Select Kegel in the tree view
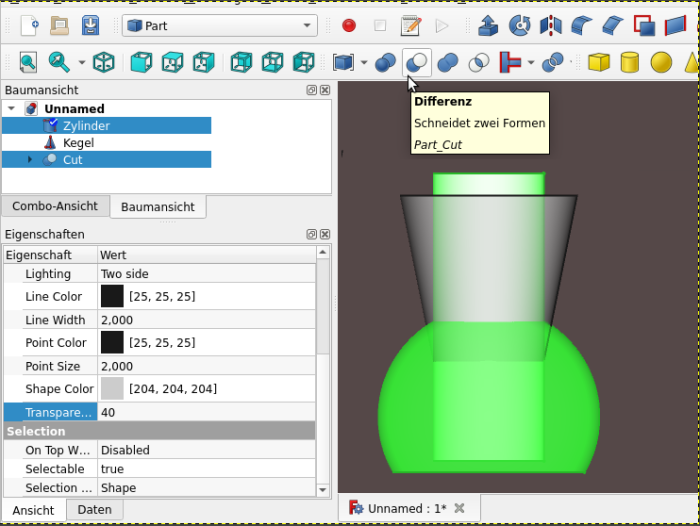The height and width of the screenshot is (526, 700). point(77,143)
